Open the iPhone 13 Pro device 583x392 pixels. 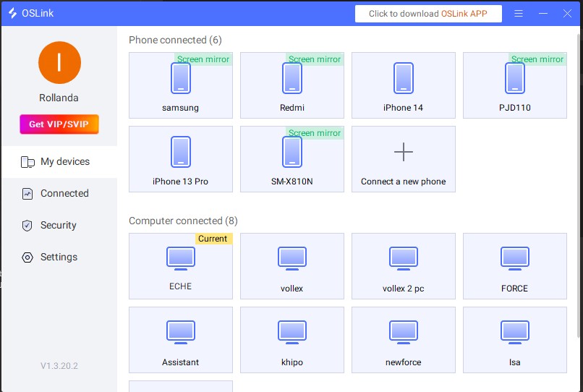point(181,152)
